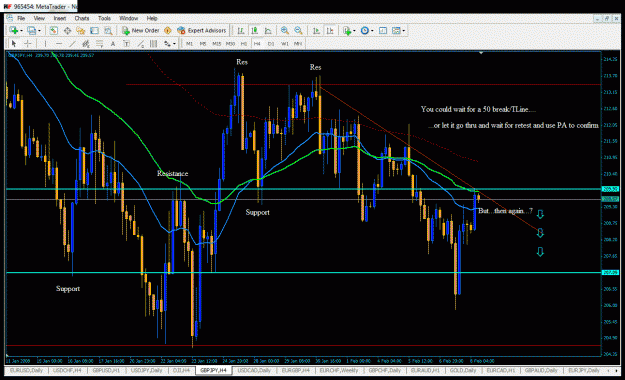
Task: Expand the new chart dropdown arrow
Action: (21, 31)
